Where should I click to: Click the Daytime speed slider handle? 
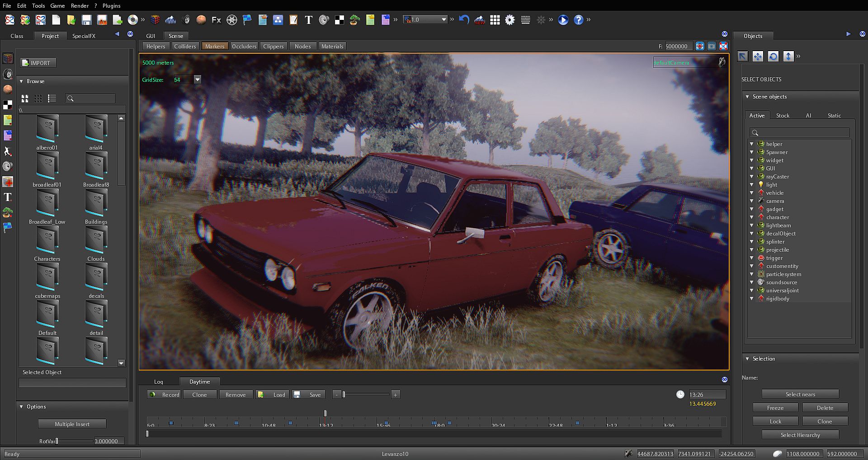pos(344,394)
